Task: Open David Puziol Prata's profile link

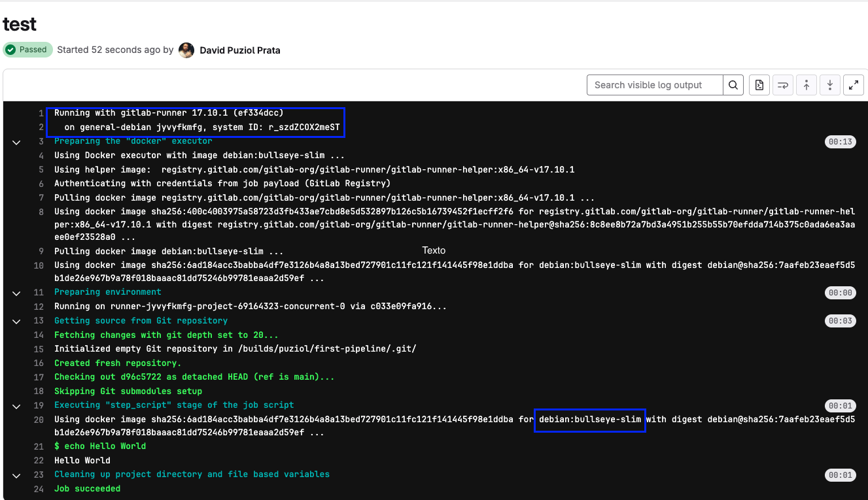Action: (239, 50)
